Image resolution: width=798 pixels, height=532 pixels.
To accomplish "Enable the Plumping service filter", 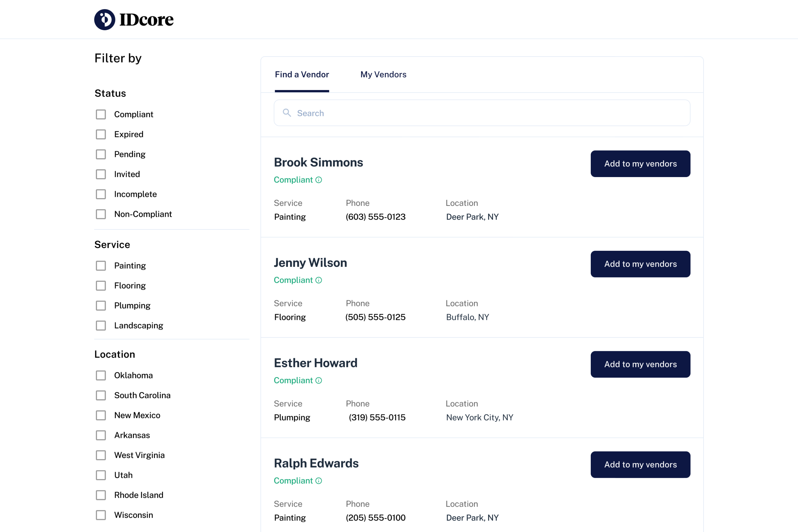I will pos(101,305).
